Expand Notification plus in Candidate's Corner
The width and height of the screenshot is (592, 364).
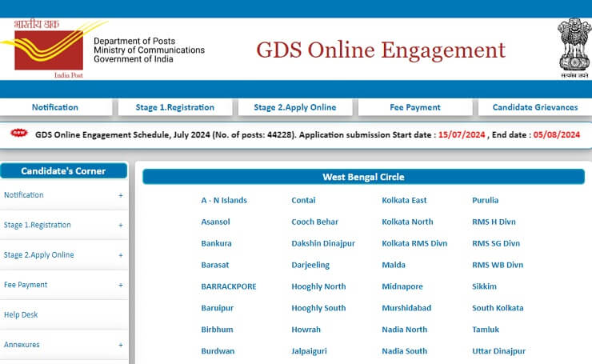click(x=121, y=195)
